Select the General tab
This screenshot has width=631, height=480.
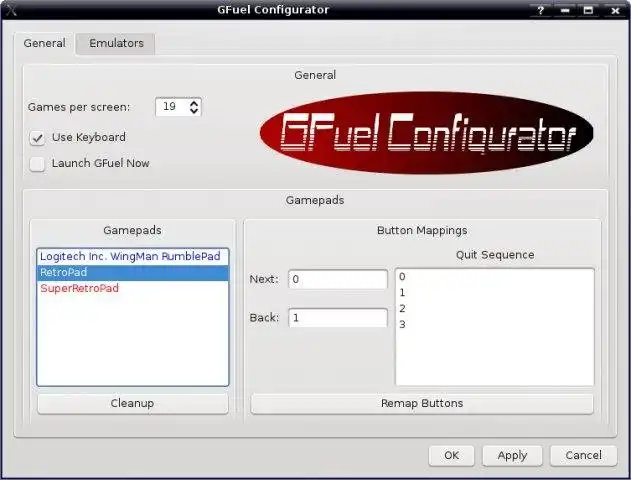pyautogui.click(x=44, y=43)
